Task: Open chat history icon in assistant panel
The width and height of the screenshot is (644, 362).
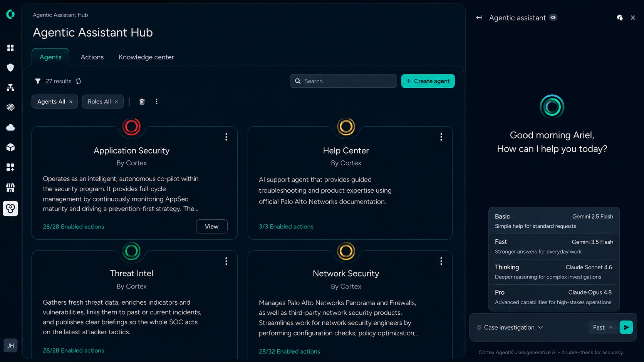Action: pos(620,18)
